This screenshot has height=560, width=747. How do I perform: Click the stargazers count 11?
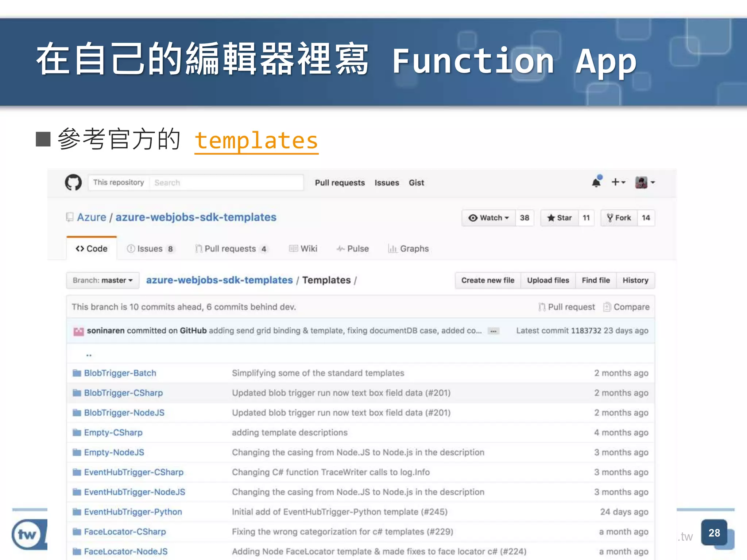point(586,218)
